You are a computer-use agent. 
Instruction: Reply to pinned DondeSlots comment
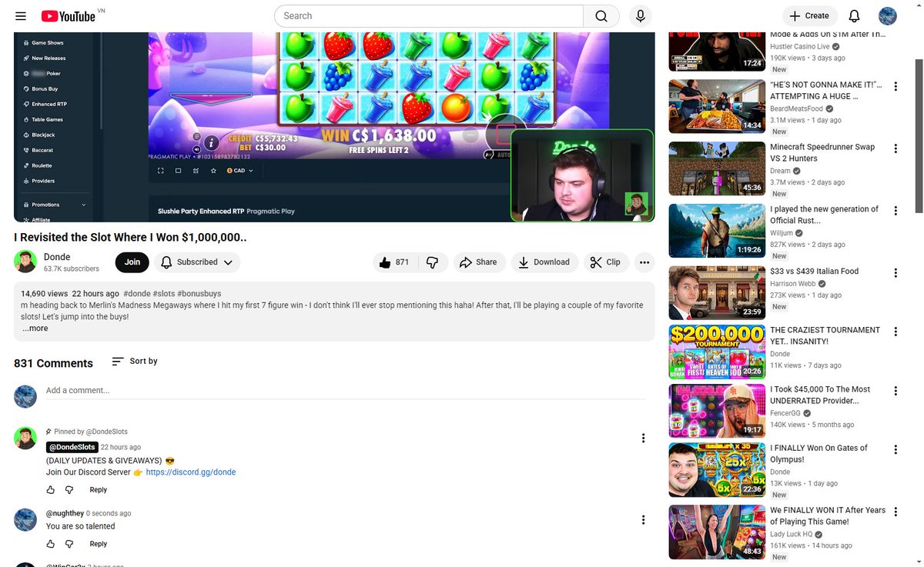[99, 490]
